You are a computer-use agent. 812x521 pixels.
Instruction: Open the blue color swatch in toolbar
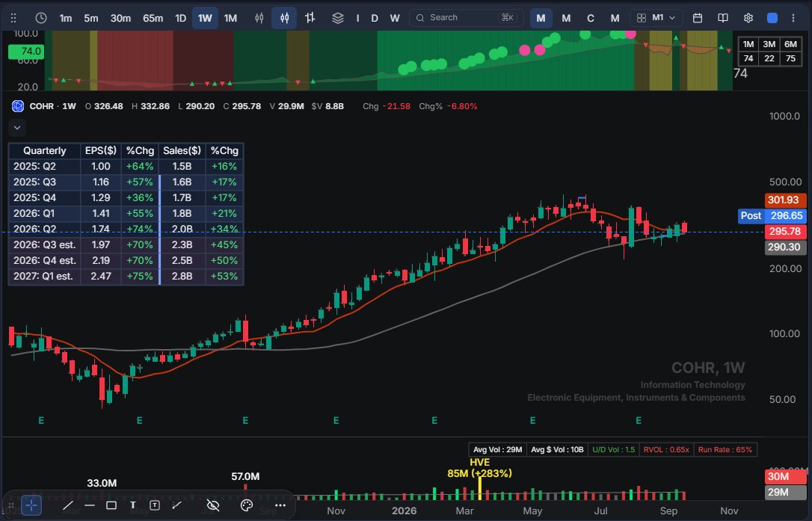coord(772,18)
